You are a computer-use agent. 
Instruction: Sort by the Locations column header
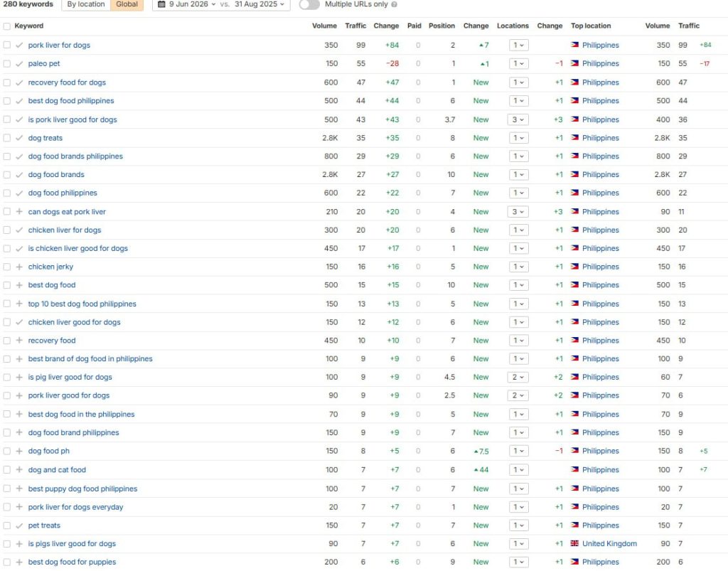[513, 26]
